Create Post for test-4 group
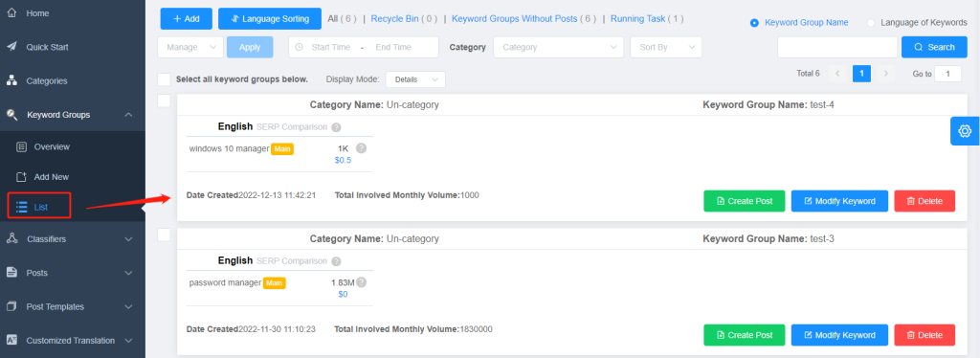This screenshot has height=358, width=980. pos(745,201)
